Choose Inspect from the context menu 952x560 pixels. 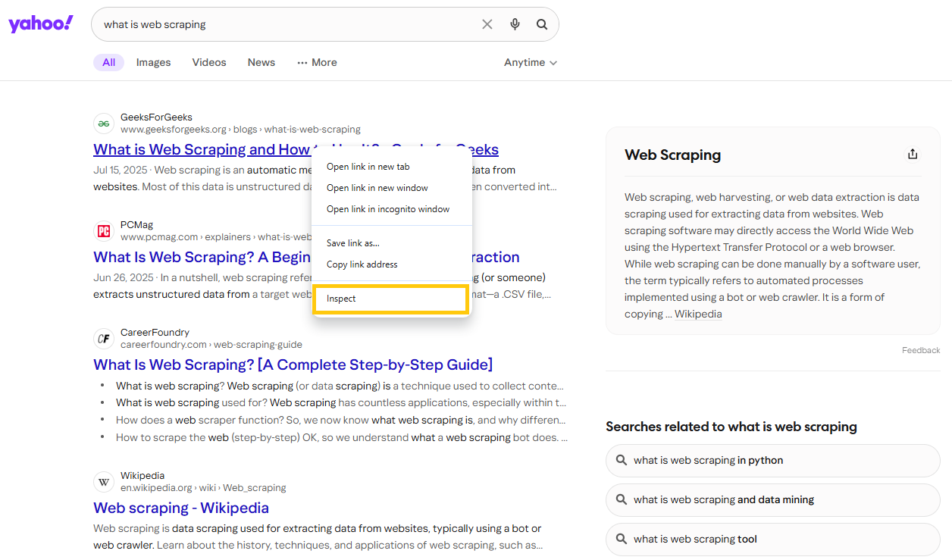click(342, 299)
